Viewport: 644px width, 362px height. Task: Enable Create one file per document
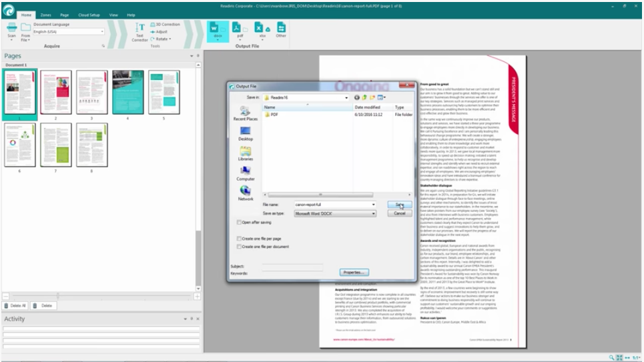pyautogui.click(x=239, y=247)
